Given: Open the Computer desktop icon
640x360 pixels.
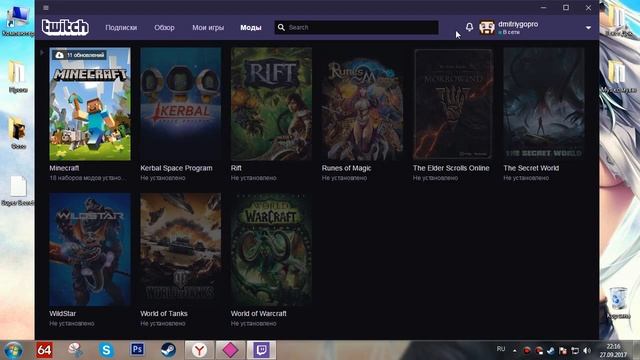Looking at the screenshot, I should click(18, 20).
